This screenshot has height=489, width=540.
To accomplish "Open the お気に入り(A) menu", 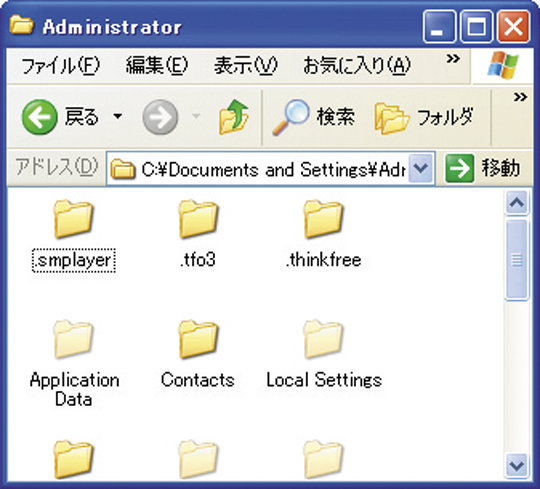I will point(357,65).
